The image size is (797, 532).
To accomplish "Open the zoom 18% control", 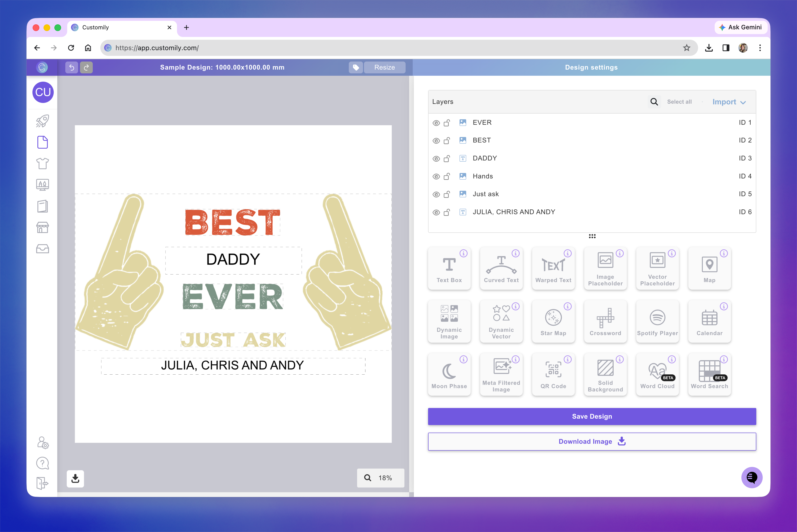I will point(380,478).
